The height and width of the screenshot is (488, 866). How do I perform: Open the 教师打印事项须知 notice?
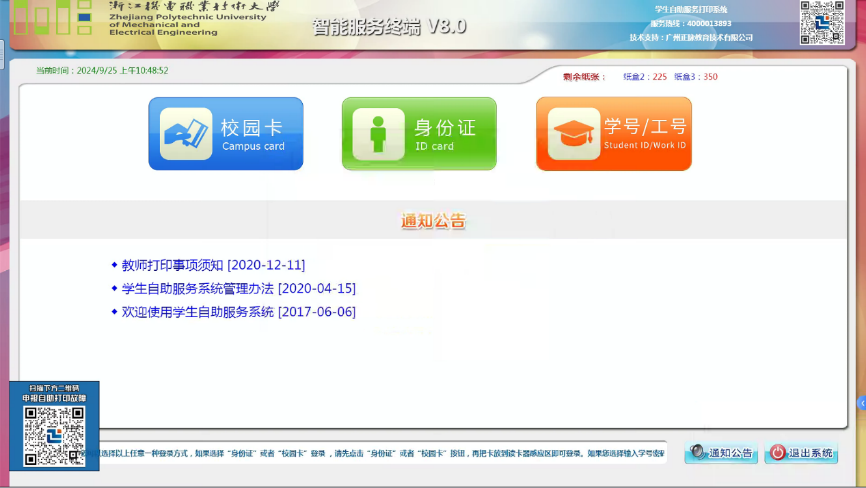coord(213,265)
